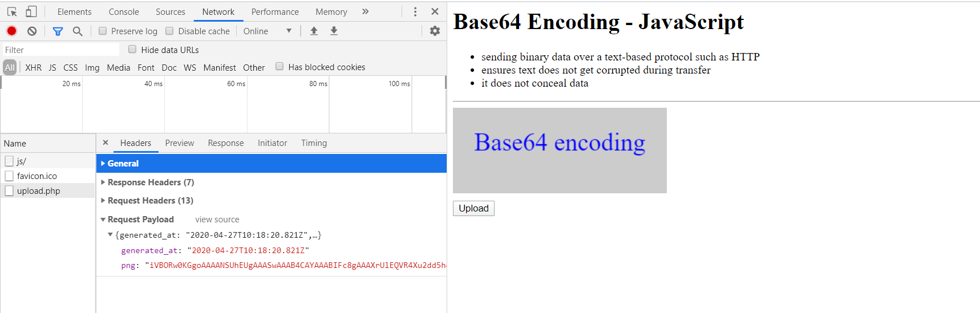Open the Initiator detail tab

(273, 143)
